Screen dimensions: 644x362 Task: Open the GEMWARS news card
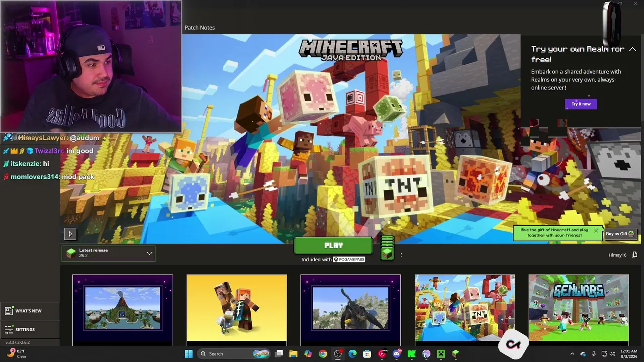(x=579, y=309)
